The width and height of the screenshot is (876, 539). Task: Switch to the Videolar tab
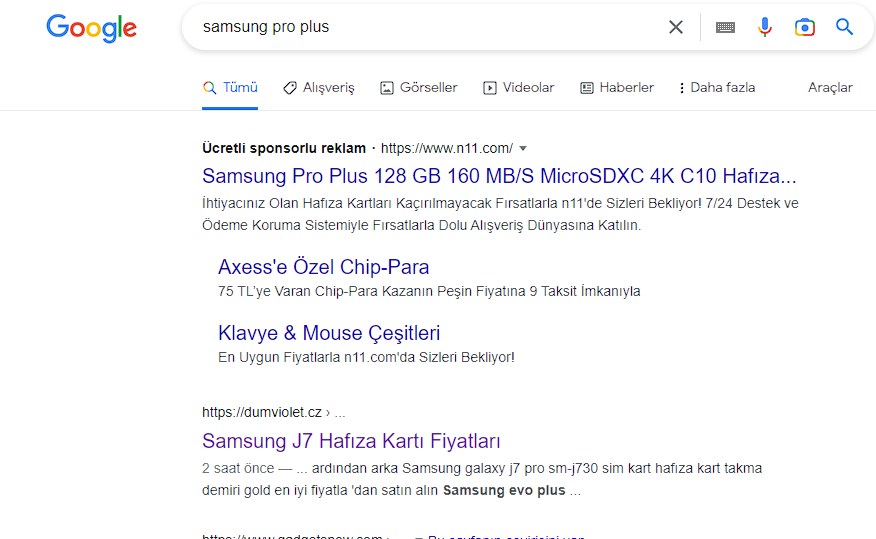(518, 88)
